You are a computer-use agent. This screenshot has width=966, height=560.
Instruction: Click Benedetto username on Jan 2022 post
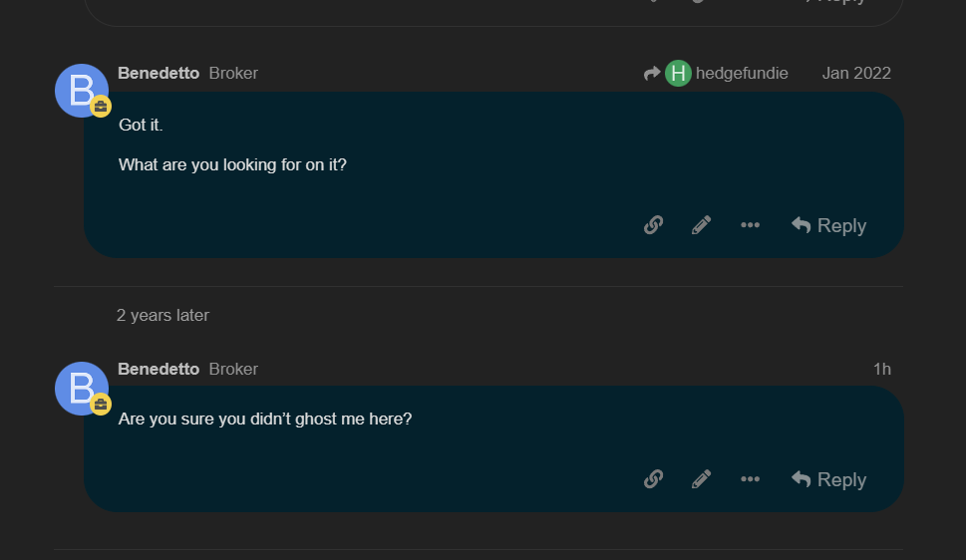159,74
